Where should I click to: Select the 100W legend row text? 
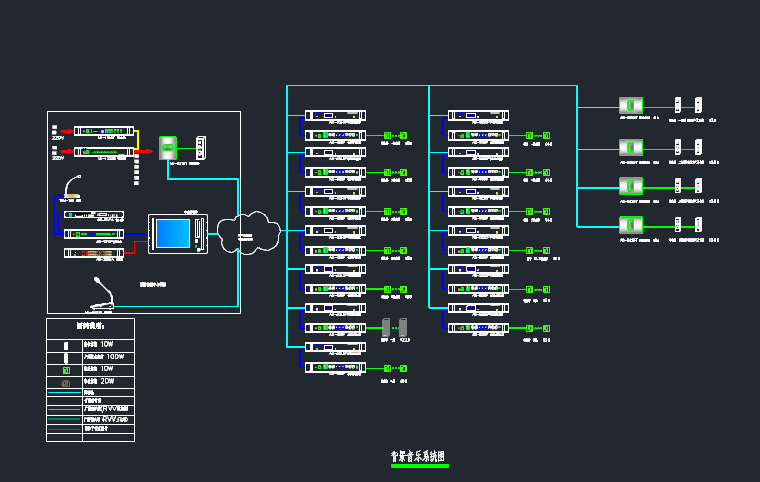[104, 357]
